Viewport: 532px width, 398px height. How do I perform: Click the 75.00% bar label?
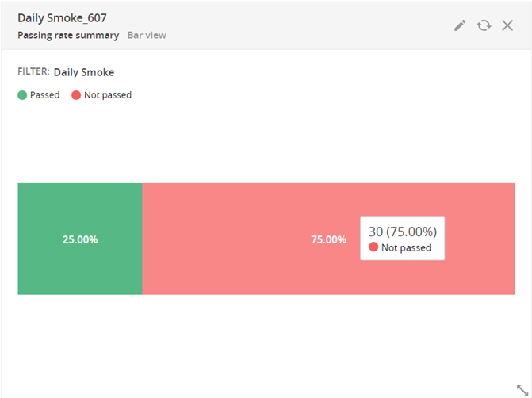329,239
